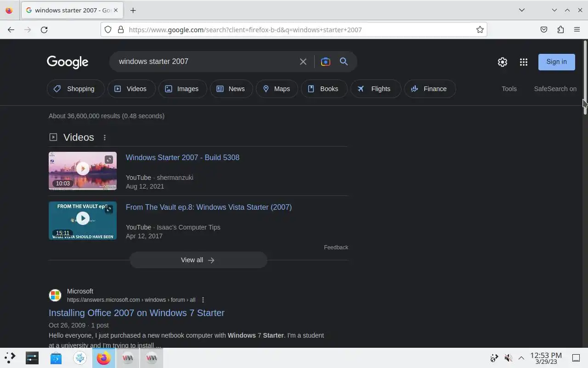Open the application launcher in taskbar
The image size is (588, 368).
[x=10, y=357]
